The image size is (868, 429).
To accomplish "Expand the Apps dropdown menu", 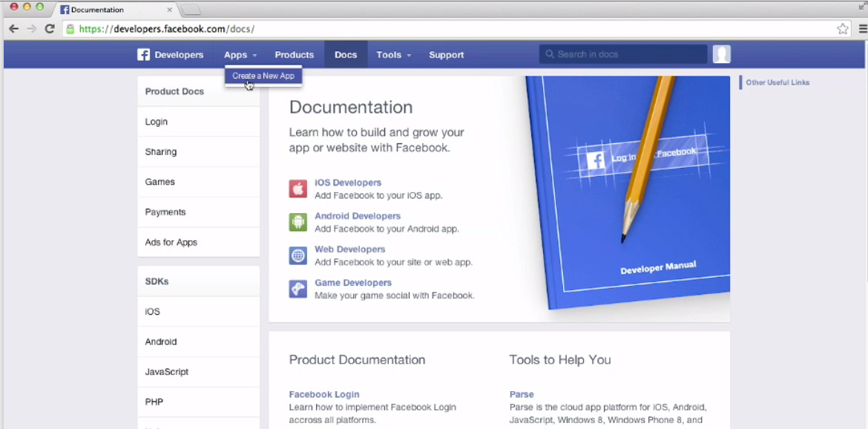I will [240, 55].
